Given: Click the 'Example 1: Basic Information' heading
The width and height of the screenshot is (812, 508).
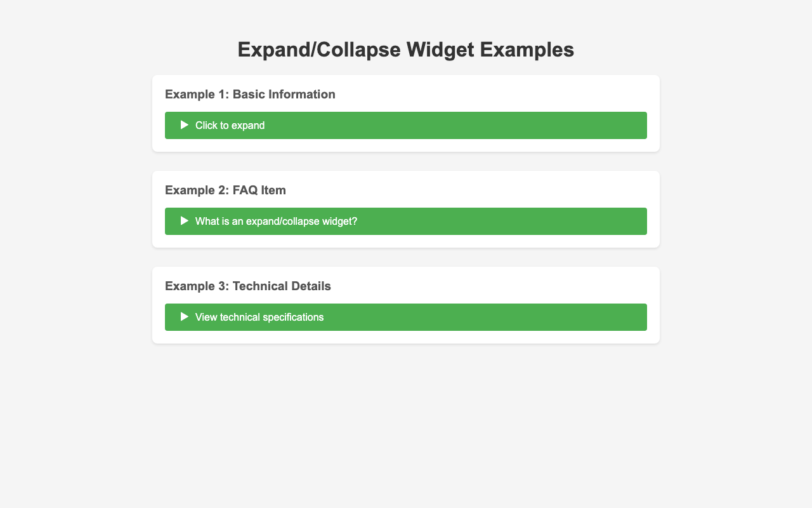Looking at the screenshot, I should click(x=250, y=95).
